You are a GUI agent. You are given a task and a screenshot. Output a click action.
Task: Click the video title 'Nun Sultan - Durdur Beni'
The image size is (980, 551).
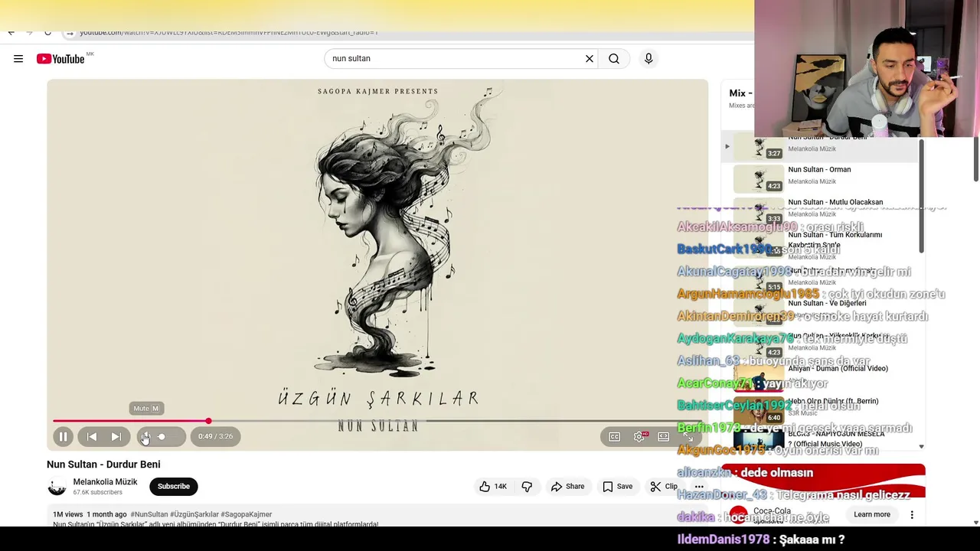103,464
